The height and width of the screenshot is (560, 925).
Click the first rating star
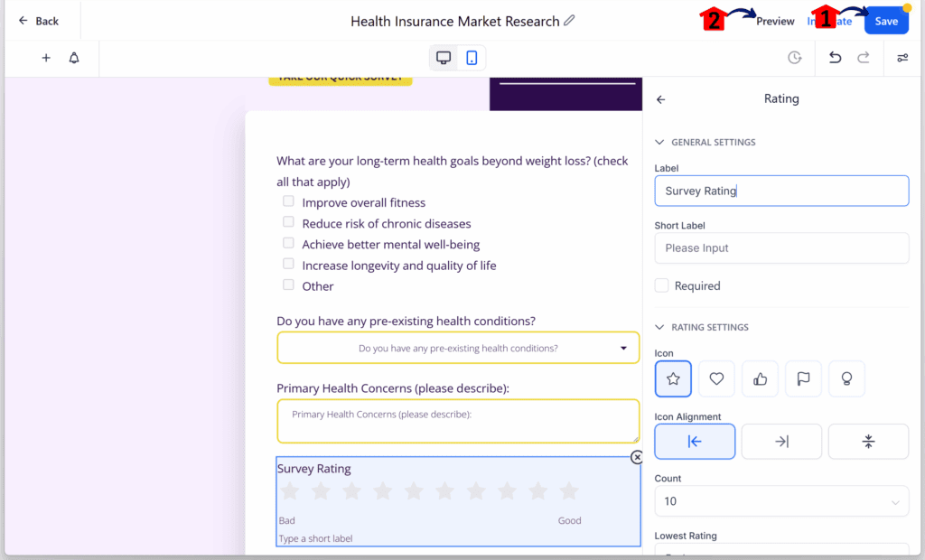(290, 491)
